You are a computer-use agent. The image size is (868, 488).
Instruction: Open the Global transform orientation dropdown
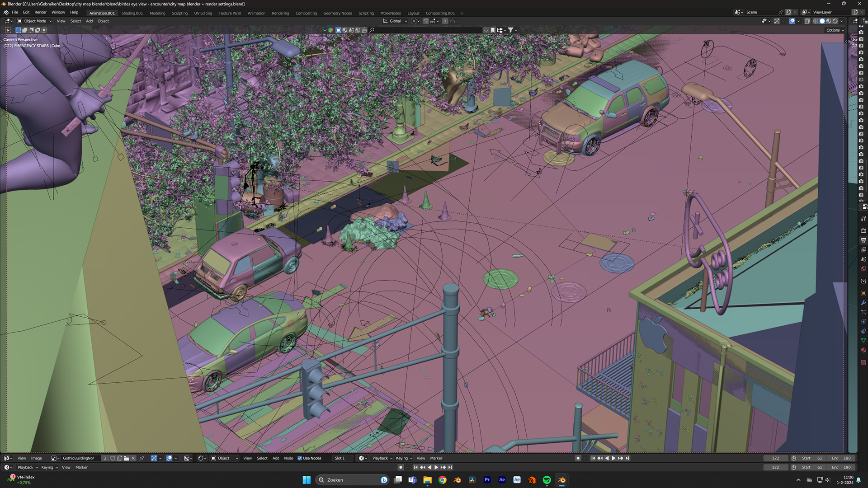[395, 21]
